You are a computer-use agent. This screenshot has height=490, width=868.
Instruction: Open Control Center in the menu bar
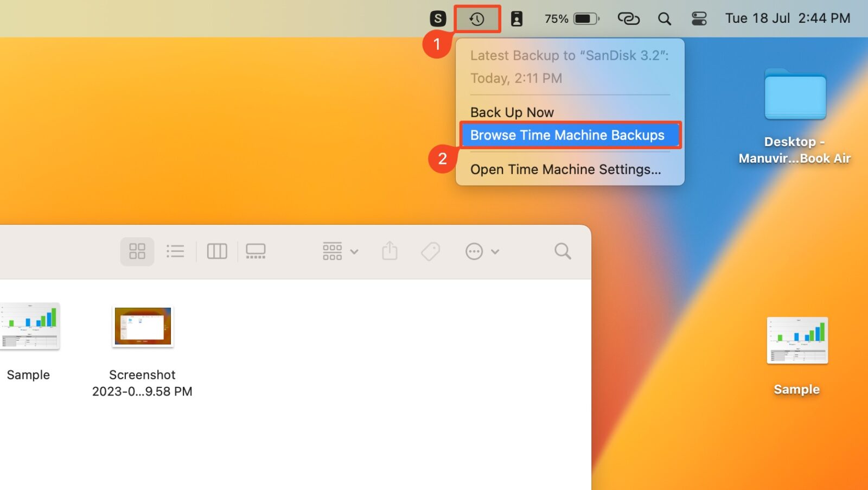(699, 18)
